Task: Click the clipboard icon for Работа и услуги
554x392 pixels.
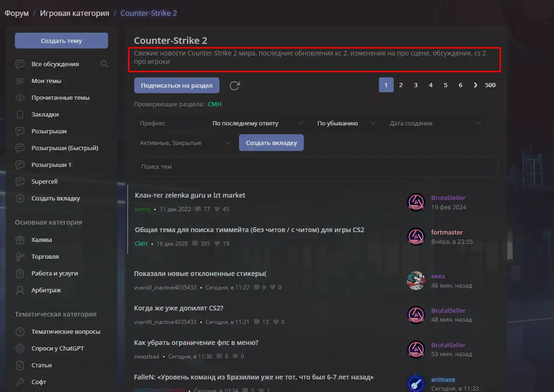Action: (x=20, y=273)
